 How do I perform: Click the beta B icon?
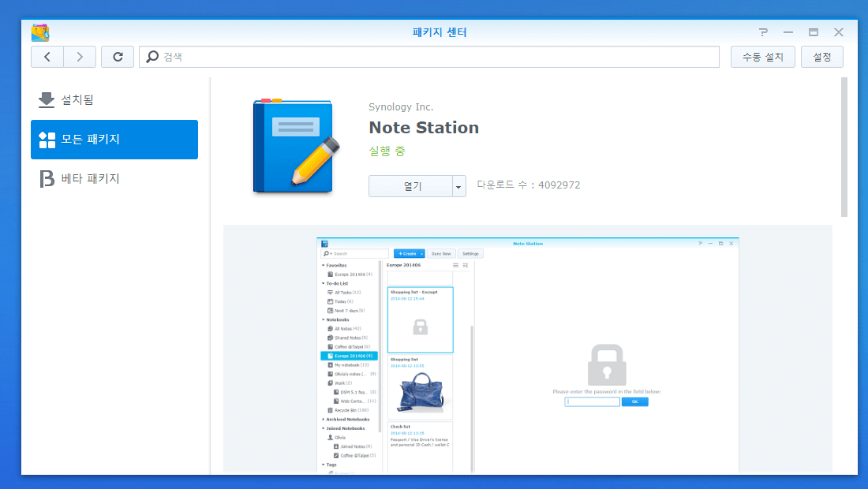[47, 179]
